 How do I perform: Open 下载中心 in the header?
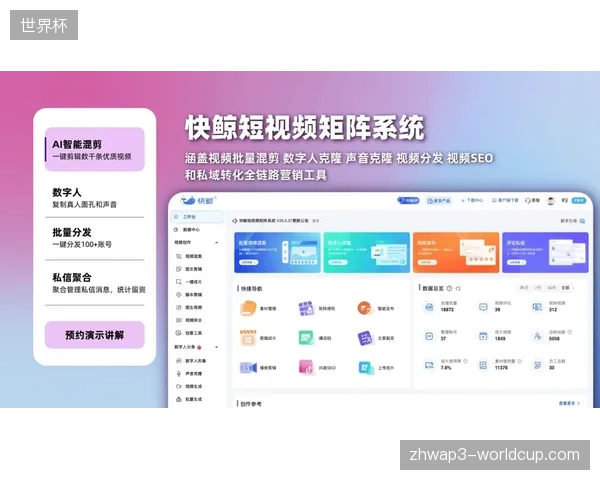tap(472, 201)
